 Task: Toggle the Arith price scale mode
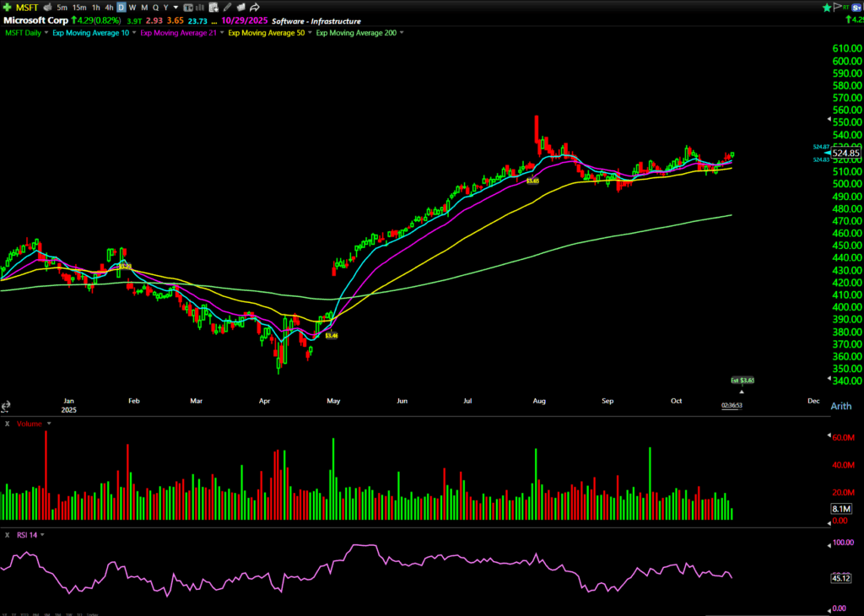coord(840,406)
